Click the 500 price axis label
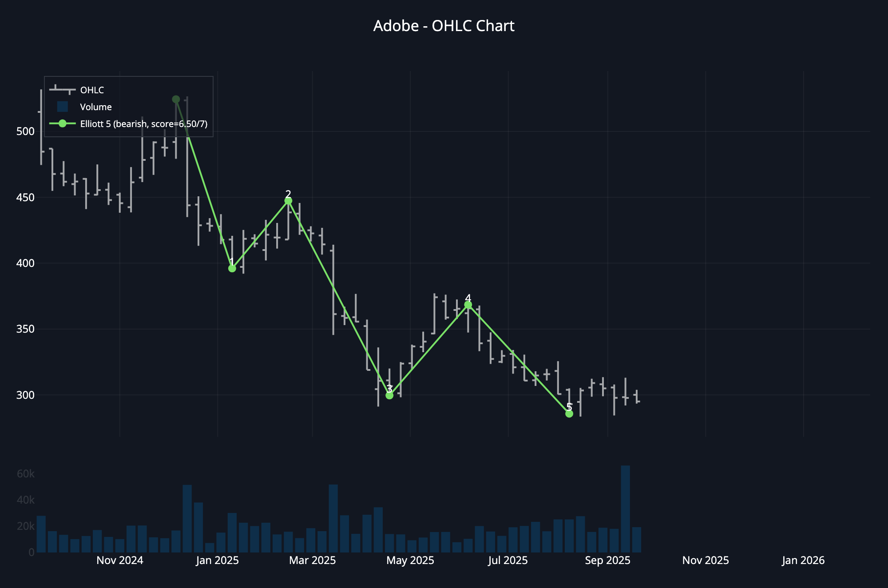Viewport: 888px width, 588px height. tap(25, 131)
